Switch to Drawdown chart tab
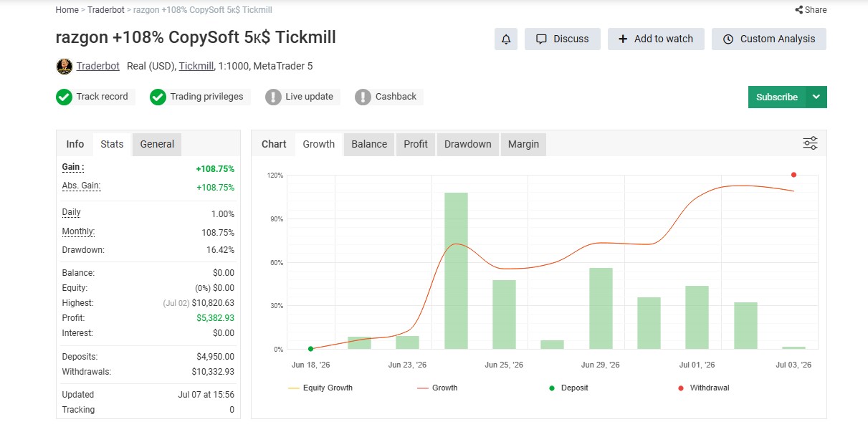The height and width of the screenshot is (432, 868). tap(468, 144)
